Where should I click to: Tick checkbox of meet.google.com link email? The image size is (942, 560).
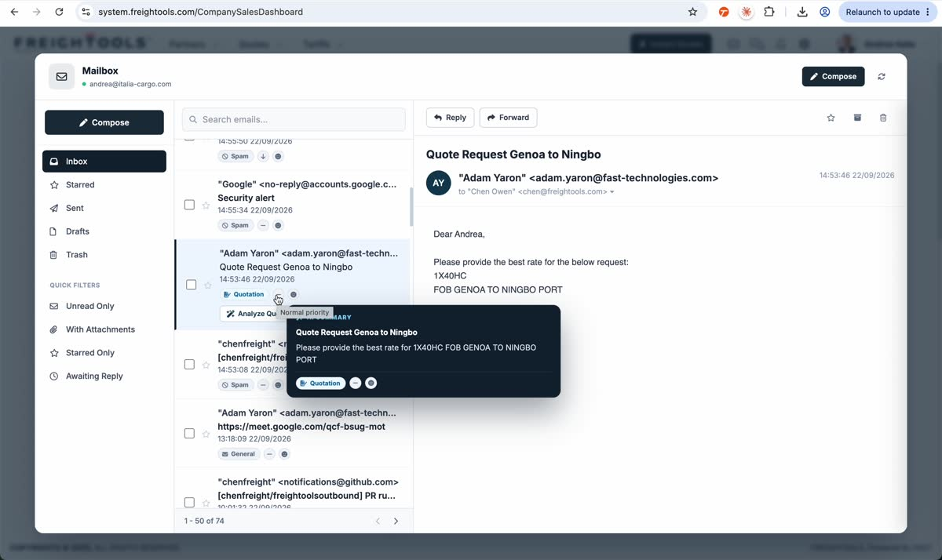point(189,434)
